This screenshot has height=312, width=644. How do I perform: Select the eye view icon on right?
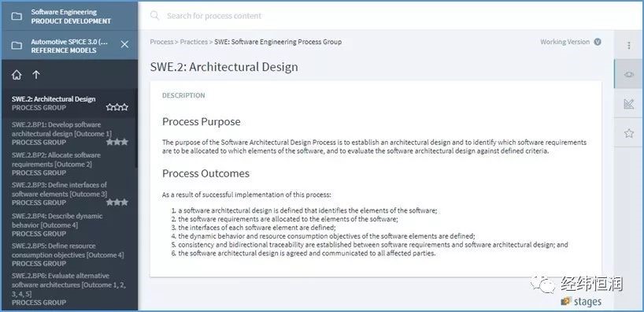(628, 74)
